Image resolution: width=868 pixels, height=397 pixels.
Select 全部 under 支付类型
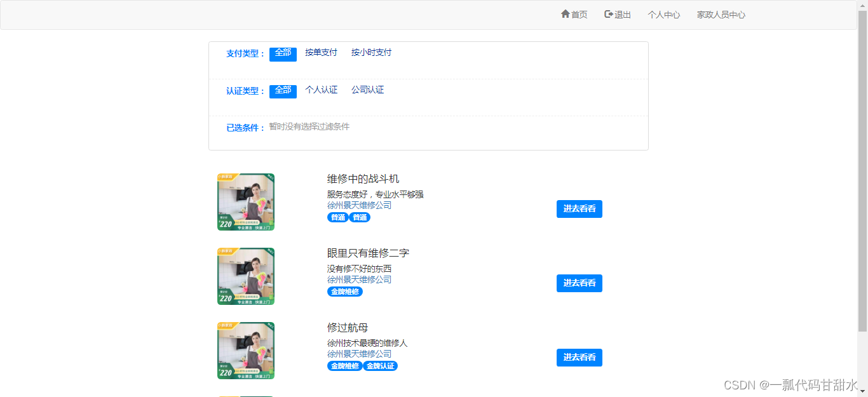[x=283, y=54]
